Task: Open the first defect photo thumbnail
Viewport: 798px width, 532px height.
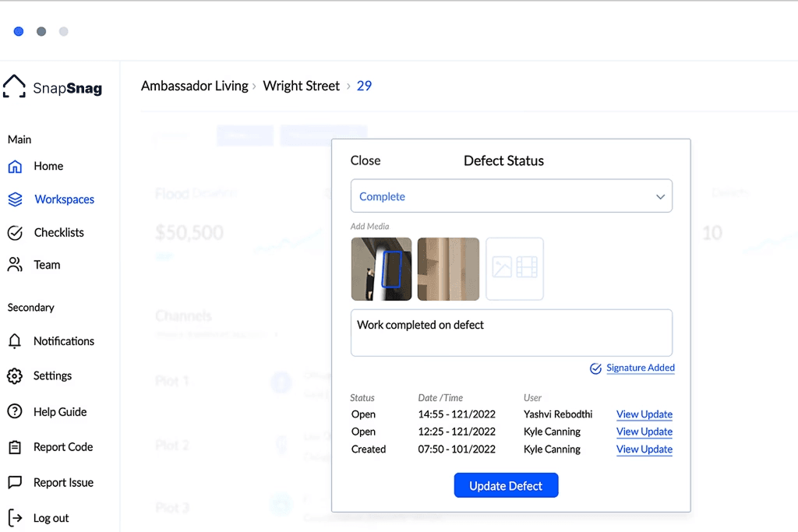Action: coord(381,269)
